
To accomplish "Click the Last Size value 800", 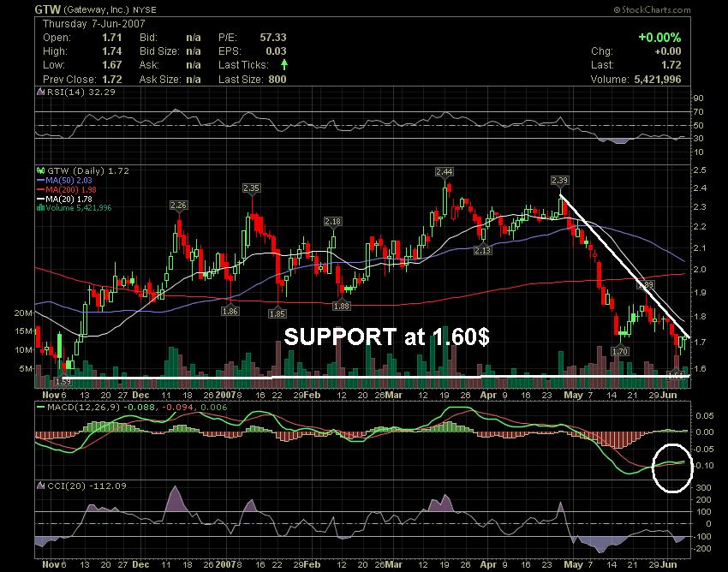I will point(277,80).
